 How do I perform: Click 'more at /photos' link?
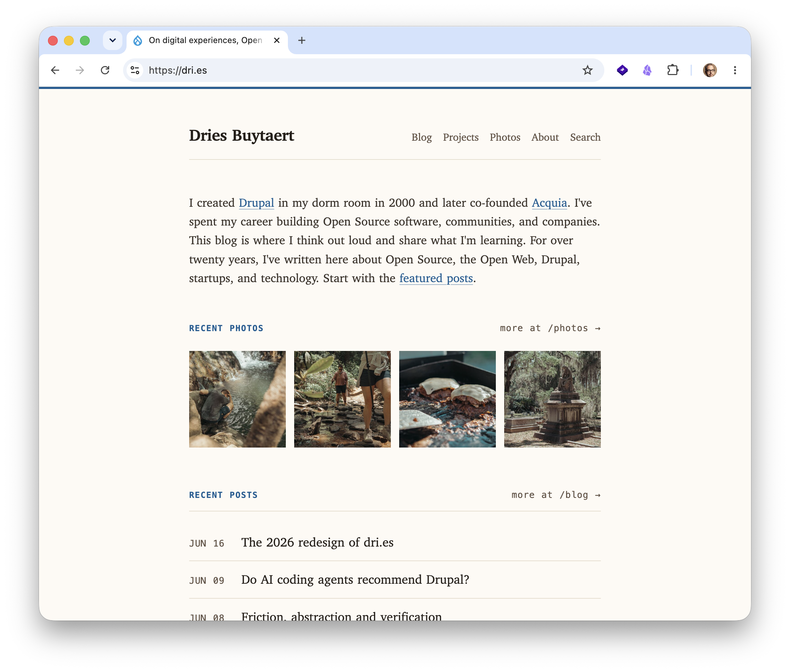tap(550, 328)
